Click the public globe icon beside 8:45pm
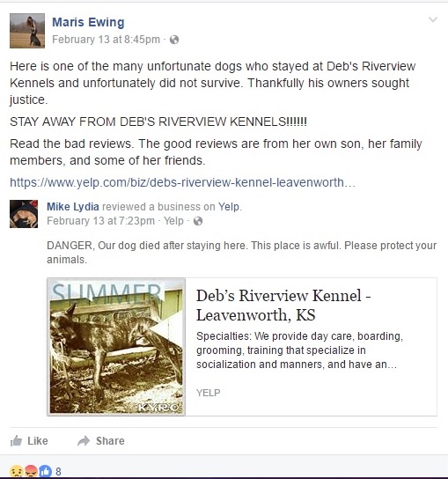This screenshot has height=479, width=448. (x=174, y=40)
